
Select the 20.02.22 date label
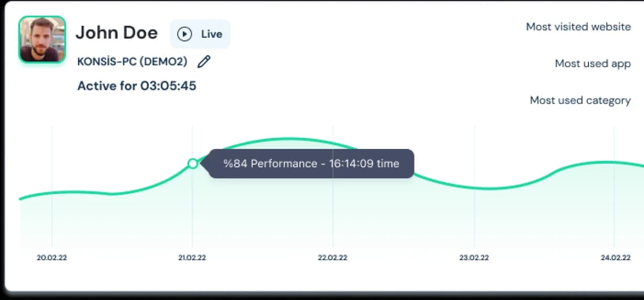[52, 258]
